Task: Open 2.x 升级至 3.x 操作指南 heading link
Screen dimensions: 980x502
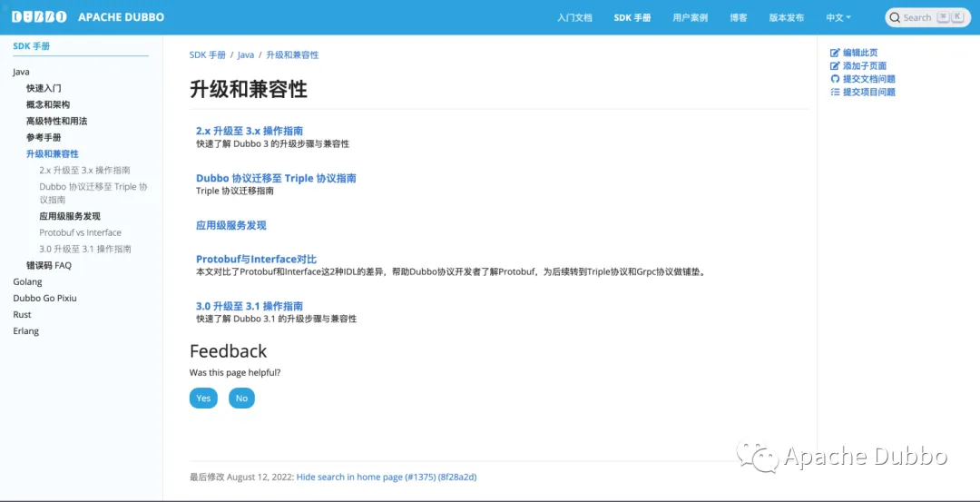Action: (250, 132)
